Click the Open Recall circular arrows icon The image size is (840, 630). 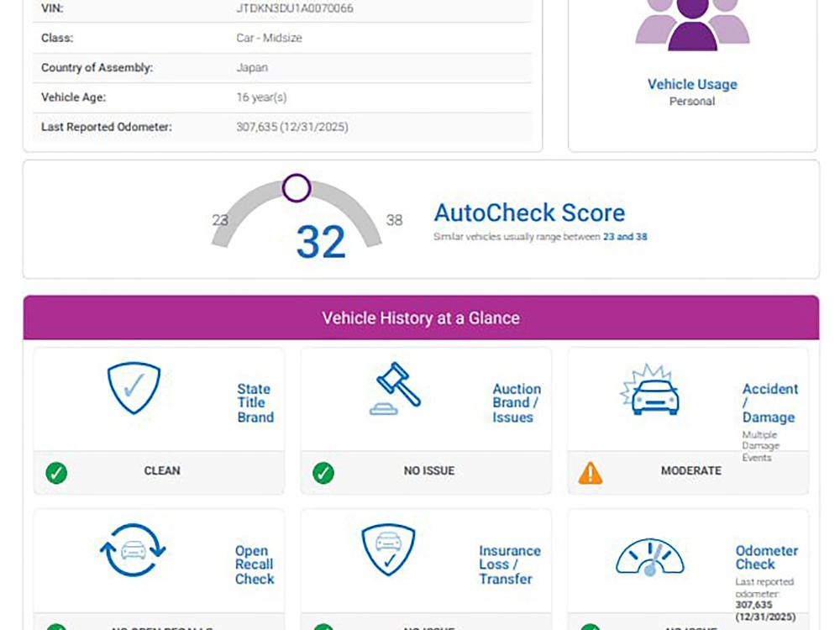(133, 550)
